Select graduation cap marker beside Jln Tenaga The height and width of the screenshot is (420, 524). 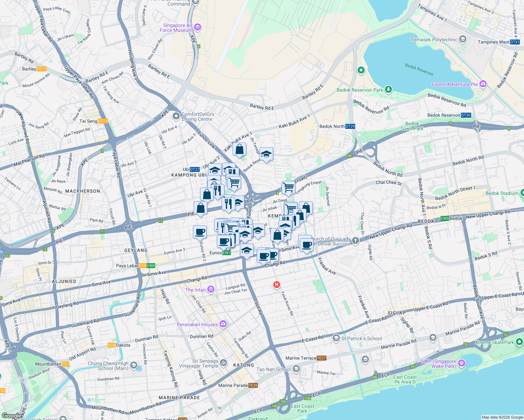pos(266,154)
